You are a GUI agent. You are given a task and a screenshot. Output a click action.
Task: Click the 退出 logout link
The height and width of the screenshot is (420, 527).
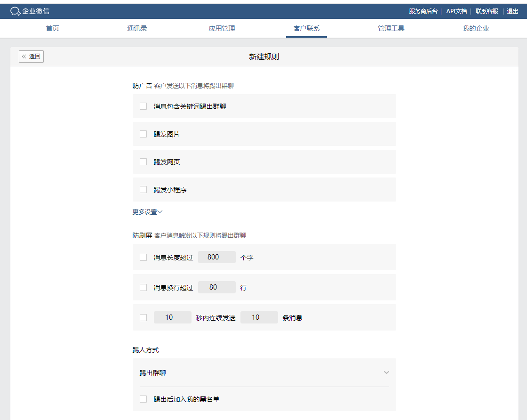(x=512, y=11)
